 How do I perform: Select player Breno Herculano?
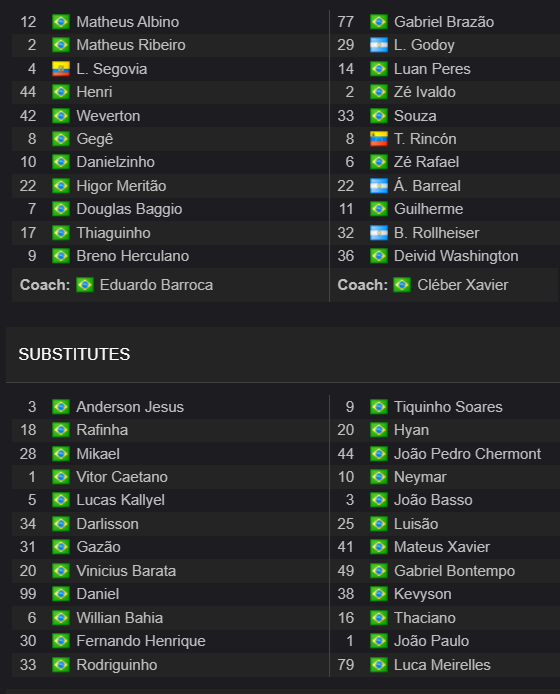click(x=132, y=256)
